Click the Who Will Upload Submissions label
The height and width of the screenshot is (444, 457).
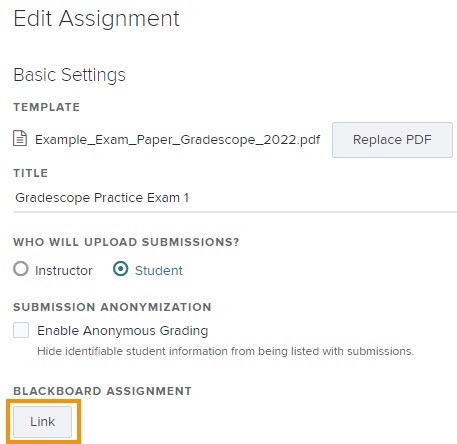coord(126,242)
